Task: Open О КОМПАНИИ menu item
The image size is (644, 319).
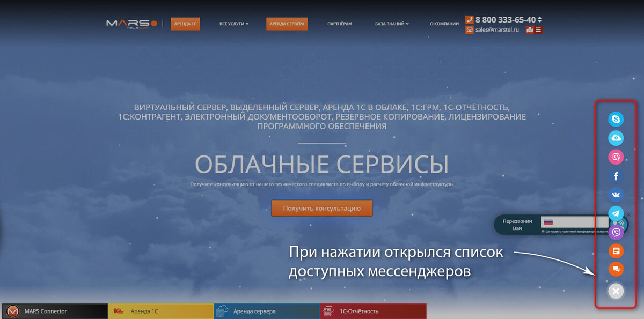Action: point(444,24)
